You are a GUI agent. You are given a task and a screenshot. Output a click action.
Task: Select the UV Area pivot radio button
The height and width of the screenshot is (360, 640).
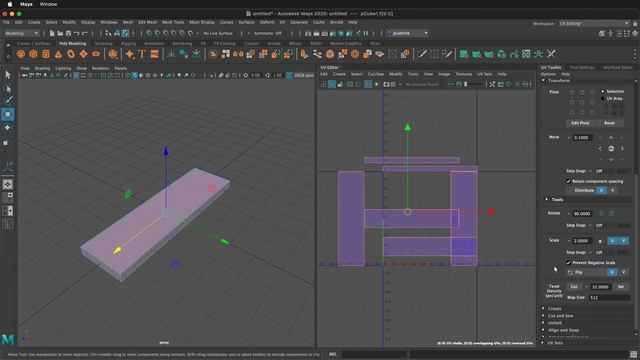[x=602, y=99]
